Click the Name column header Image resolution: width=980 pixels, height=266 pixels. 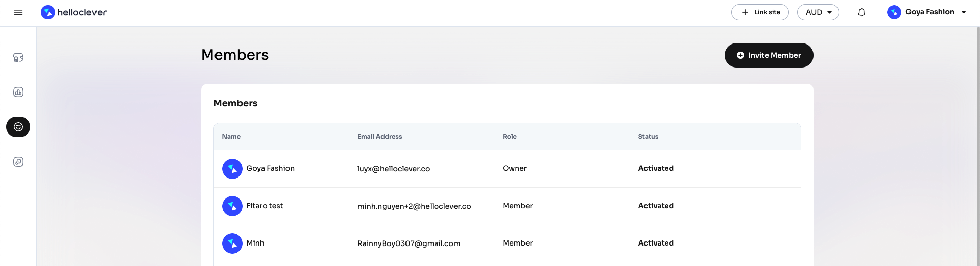point(231,137)
